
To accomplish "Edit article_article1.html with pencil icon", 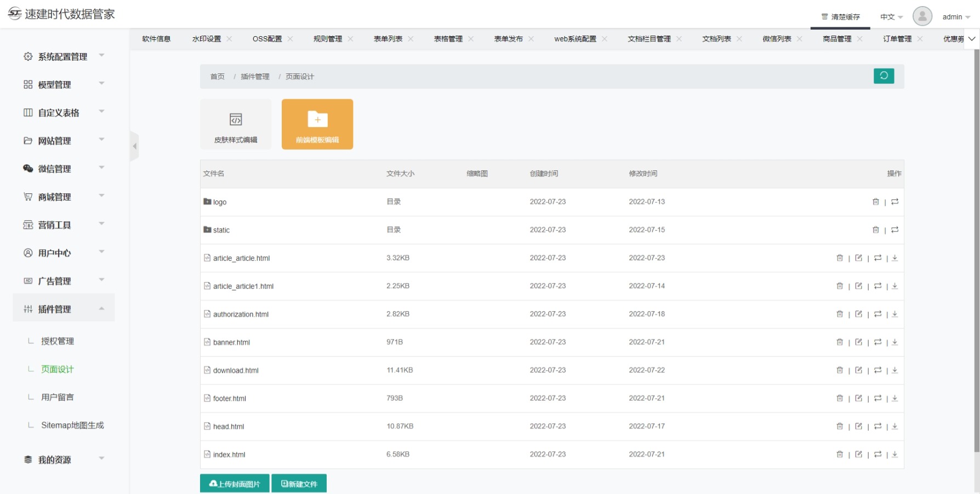I will [858, 286].
